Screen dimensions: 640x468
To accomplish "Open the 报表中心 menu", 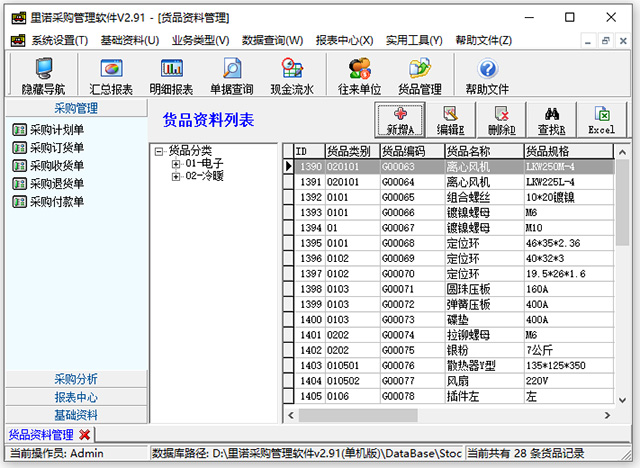I will (343, 40).
